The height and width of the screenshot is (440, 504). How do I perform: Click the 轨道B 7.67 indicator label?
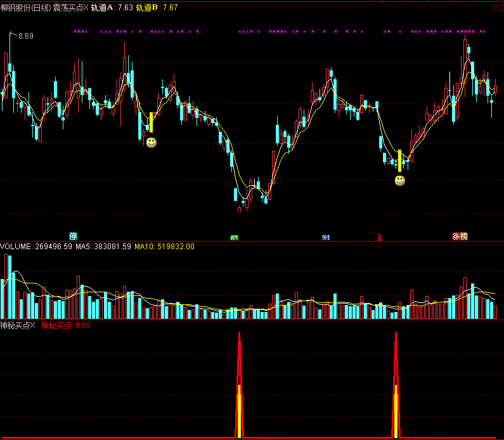[x=157, y=8]
